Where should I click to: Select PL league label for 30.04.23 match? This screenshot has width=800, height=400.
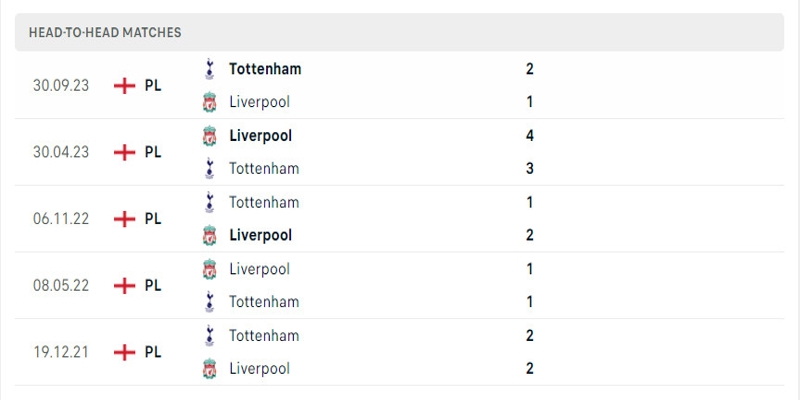pyautogui.click(x=153, y=152)
